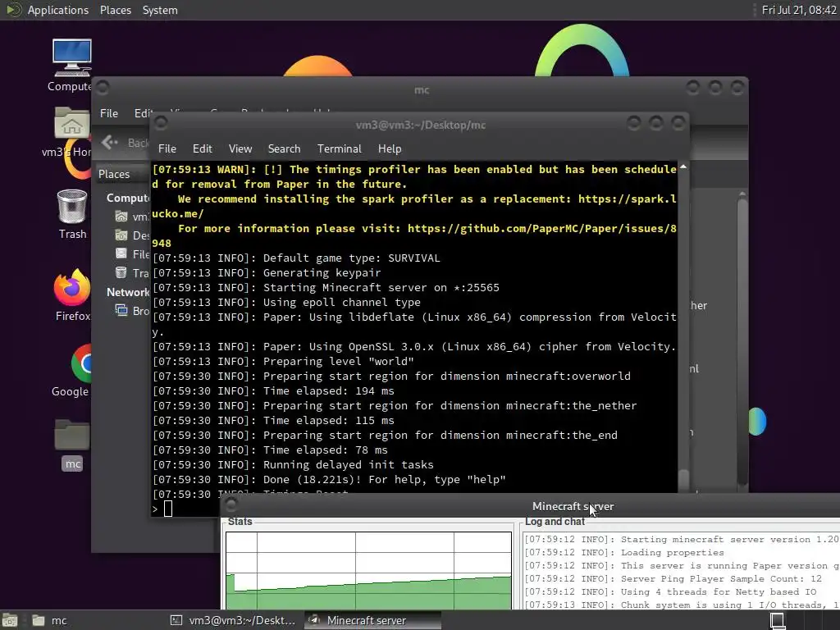Click 'Using 4 threads for Netty' log line
The image size is (840, 630).
pos(670,592)
